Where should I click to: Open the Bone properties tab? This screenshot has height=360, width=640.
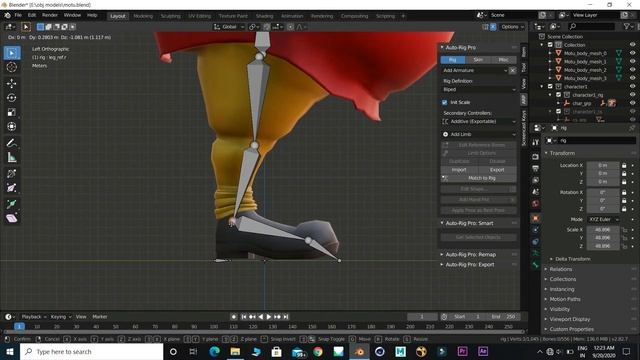536,265
